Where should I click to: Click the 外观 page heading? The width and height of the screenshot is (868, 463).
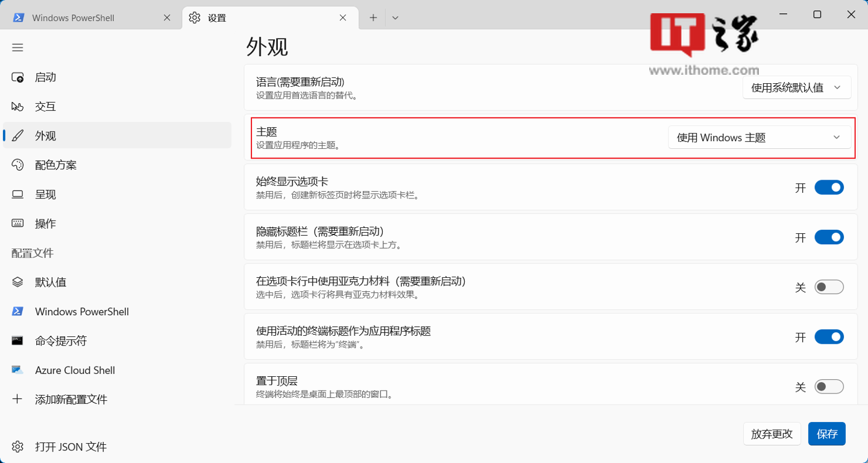268,46
